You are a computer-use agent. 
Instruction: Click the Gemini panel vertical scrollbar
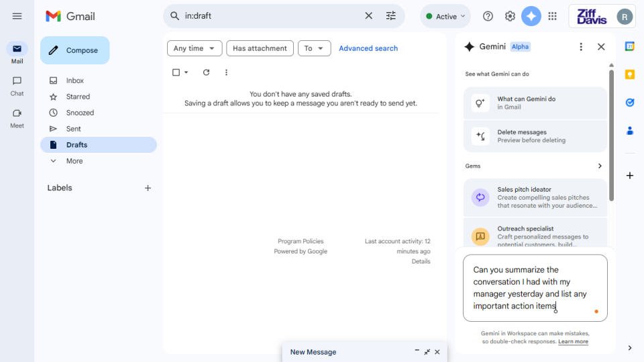pos(611,134)
